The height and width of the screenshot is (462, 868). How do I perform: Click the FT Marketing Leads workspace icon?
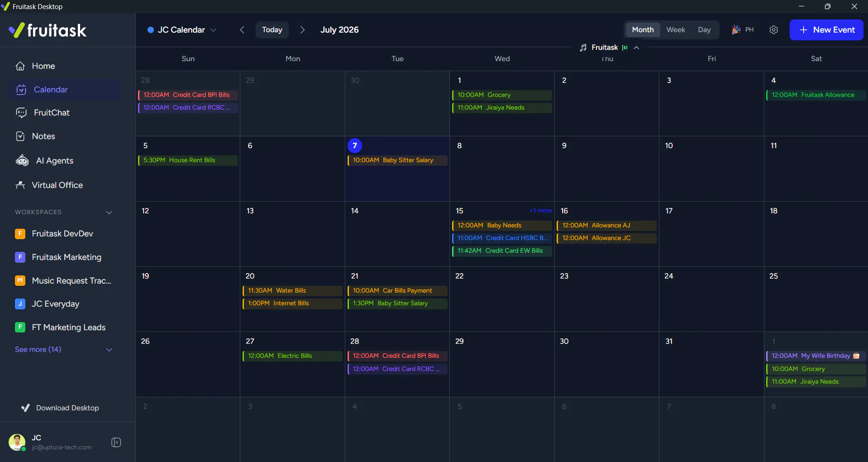[20, 327]
